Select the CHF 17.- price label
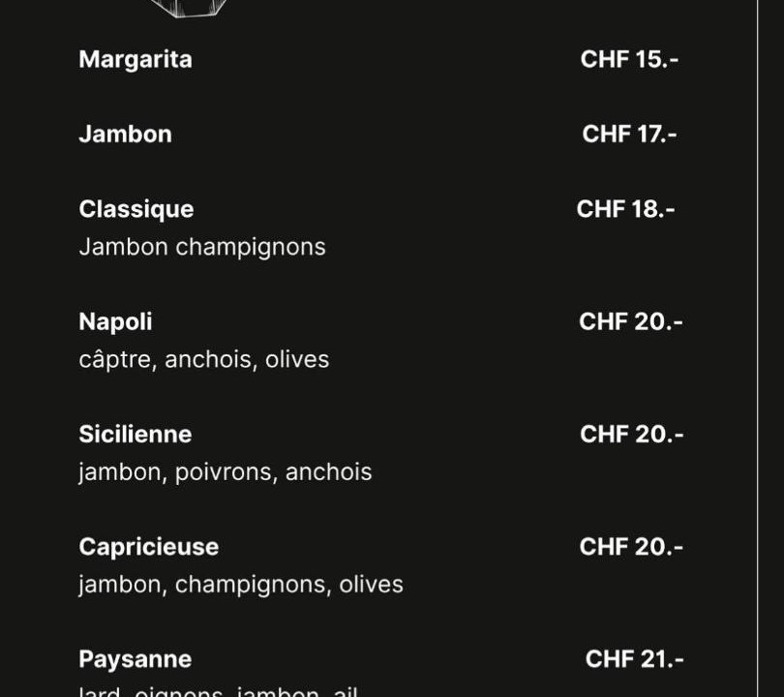 pyautogui.click(x=629, y=134)
